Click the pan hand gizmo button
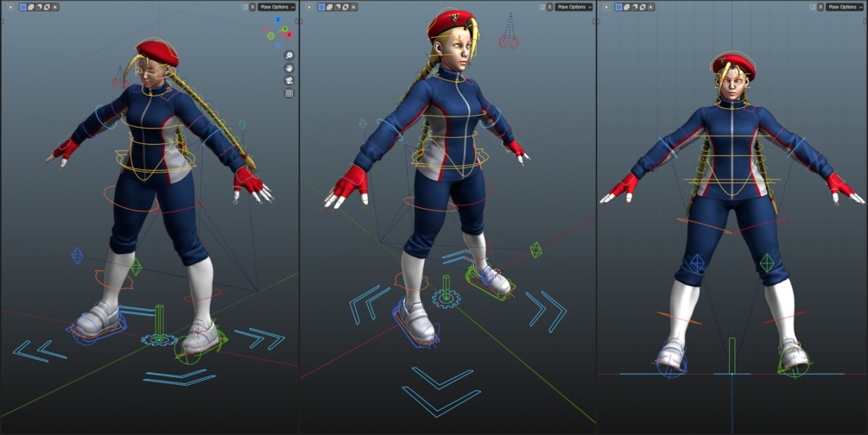The width and height of the screenshot is (868, 435). click(x=288, y=68)
